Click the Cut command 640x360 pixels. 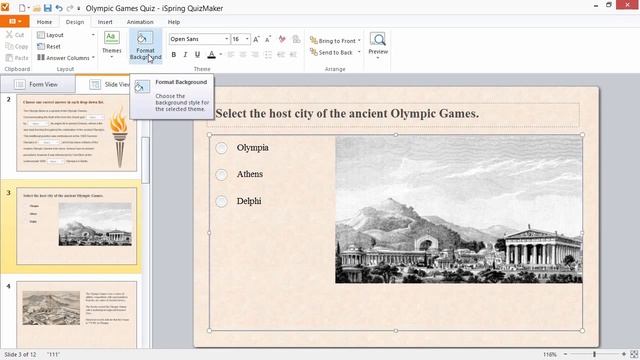(15, 35)
